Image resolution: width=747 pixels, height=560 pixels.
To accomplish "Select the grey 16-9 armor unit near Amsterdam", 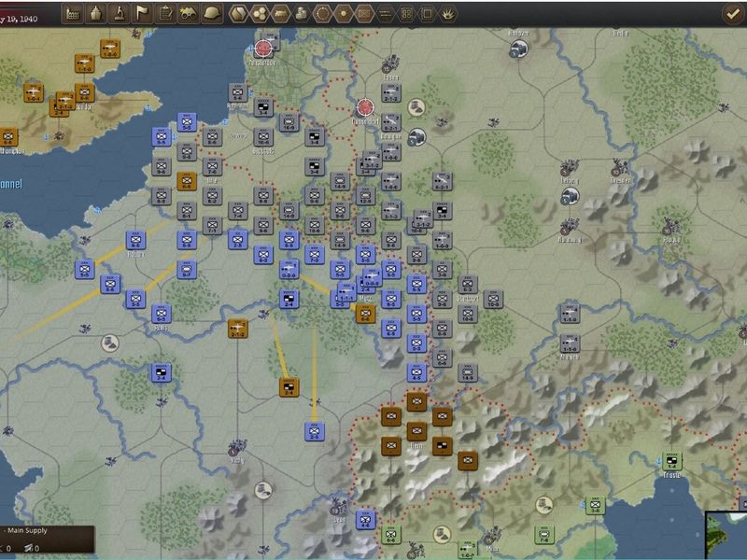I will (x=289, y=122).
